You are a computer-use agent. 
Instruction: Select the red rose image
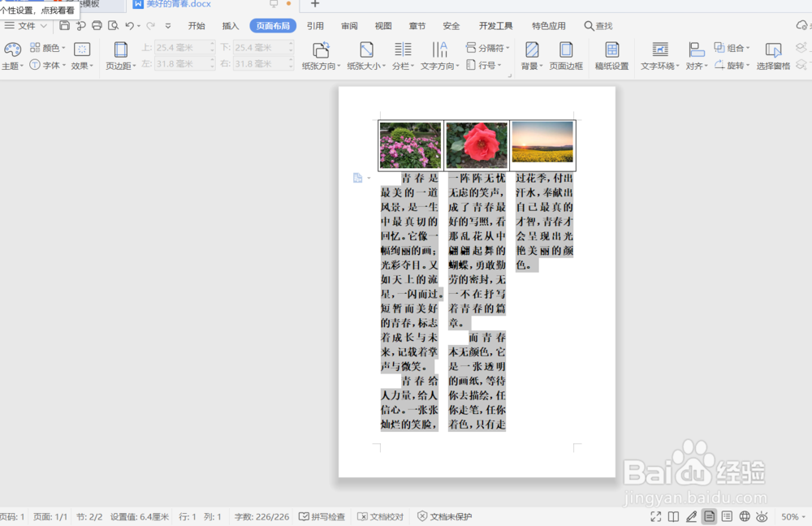(x=477, y=145)
